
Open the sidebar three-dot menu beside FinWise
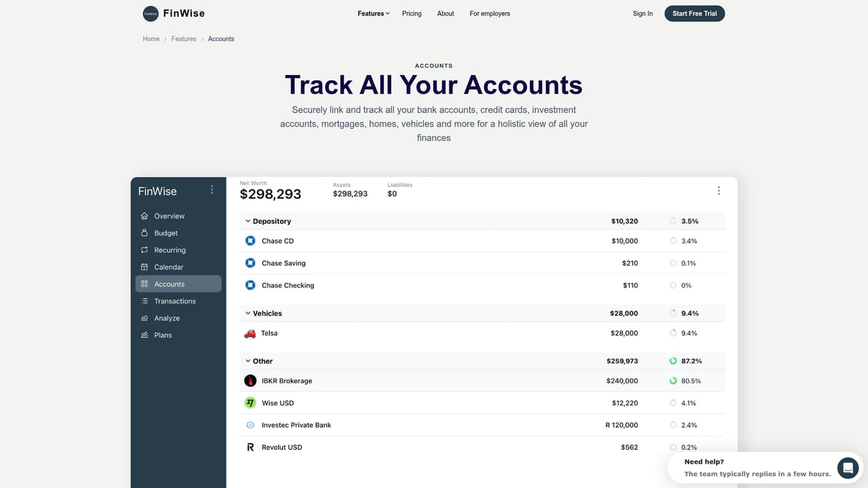click(212, 190)
